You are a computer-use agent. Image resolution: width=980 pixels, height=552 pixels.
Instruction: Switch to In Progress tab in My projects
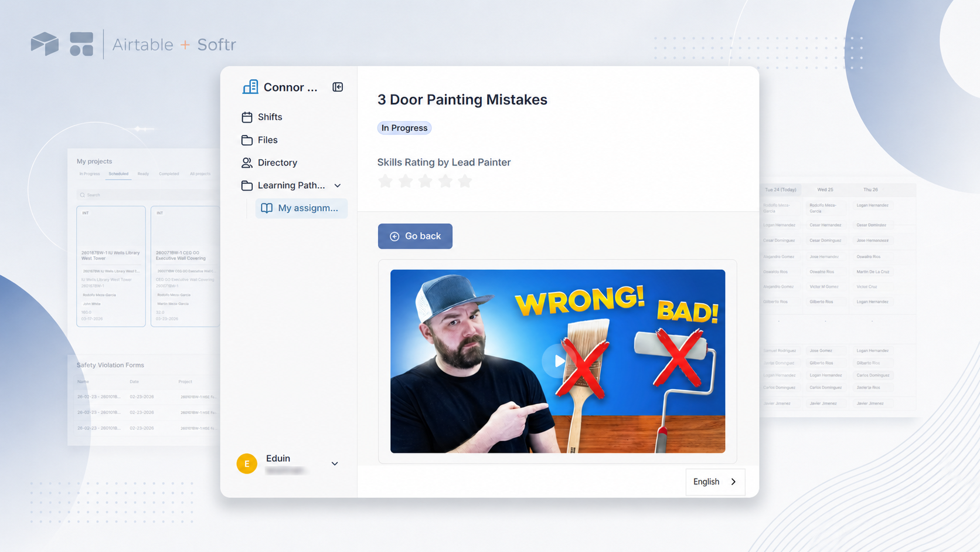coord(90,174)
